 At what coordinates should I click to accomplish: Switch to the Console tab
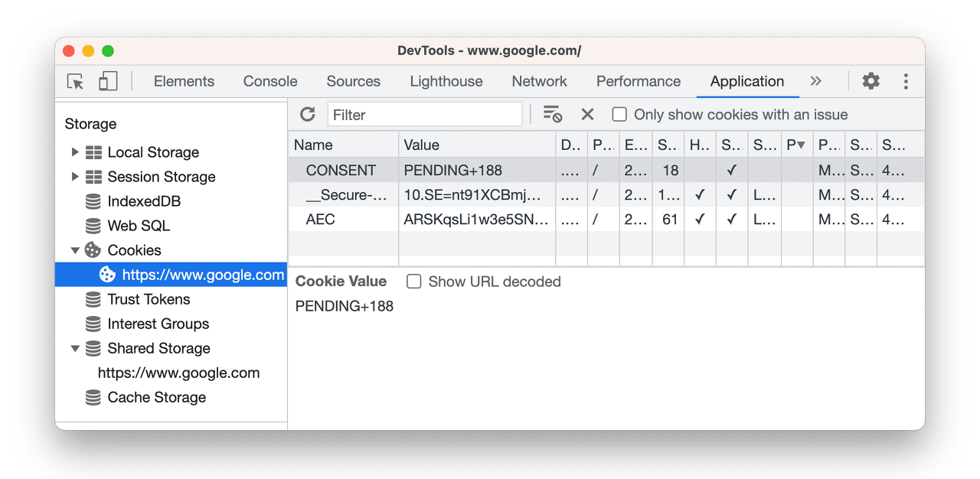click(270, 81)
